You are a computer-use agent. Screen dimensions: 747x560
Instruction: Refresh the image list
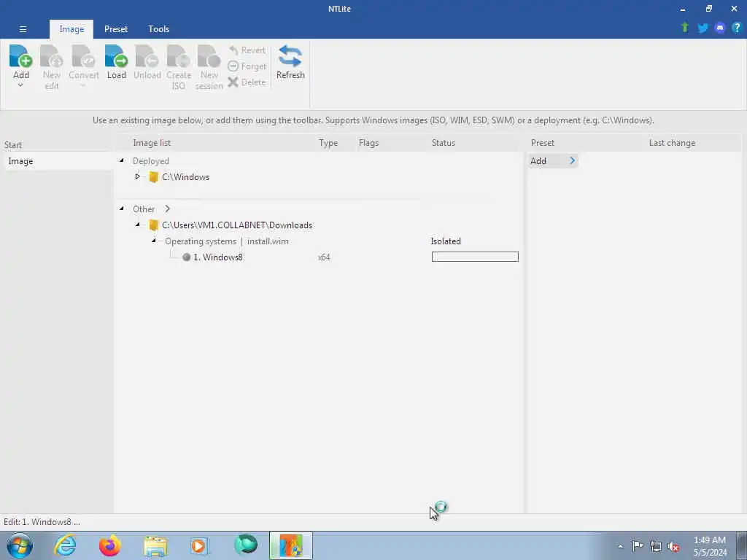point(290,62)
